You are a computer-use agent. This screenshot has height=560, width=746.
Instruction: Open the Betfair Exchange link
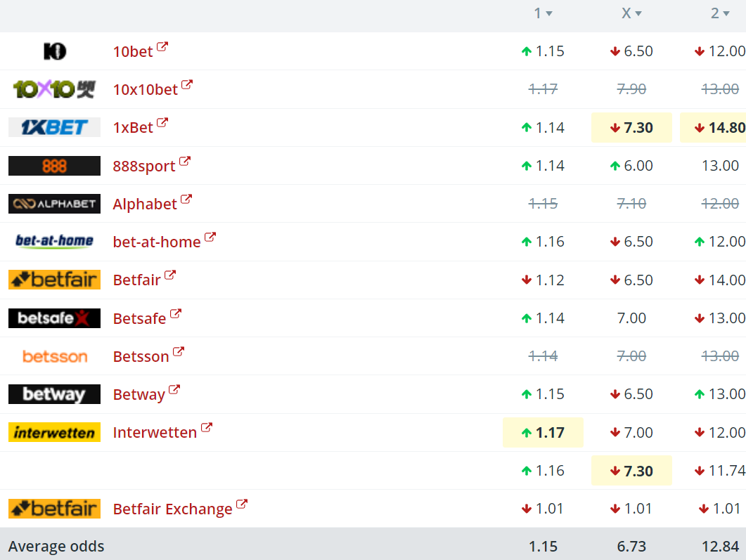(x=172, y=509)
